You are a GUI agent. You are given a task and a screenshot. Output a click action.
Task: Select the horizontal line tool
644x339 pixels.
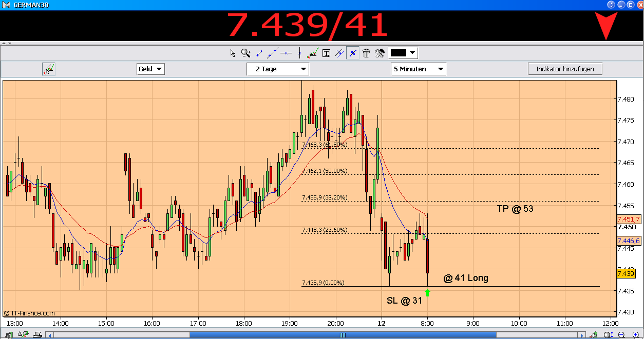click(286, 52)
